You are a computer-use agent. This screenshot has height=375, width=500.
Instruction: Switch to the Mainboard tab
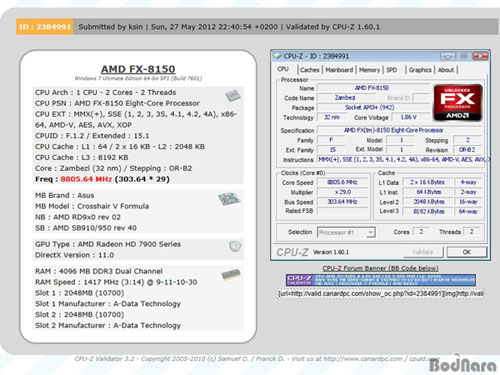(339, 70)
